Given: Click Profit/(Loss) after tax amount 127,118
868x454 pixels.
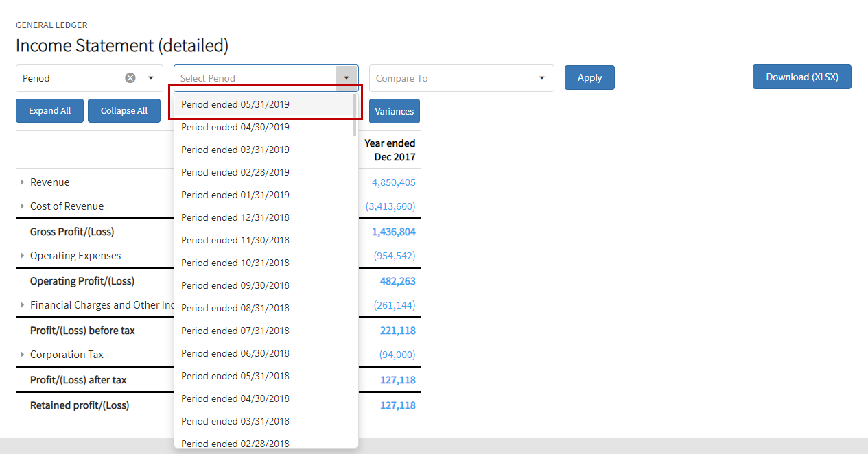Looking at the screenshot, I should tap(398, 380).
